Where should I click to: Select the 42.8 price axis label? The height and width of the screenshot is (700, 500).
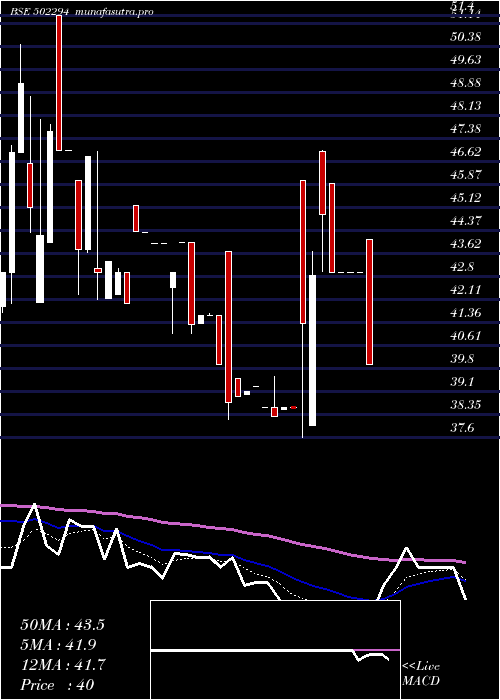pyautogui.click(x=462, y=267)
